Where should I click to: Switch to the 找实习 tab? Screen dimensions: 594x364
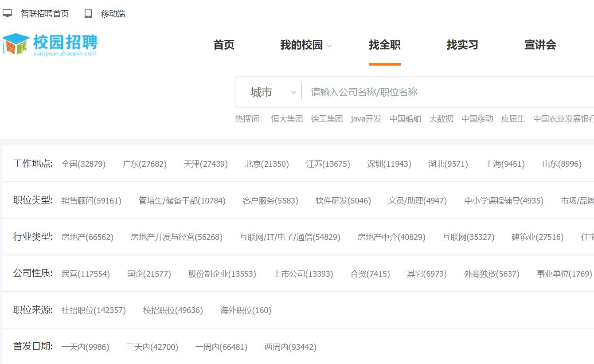462,45
